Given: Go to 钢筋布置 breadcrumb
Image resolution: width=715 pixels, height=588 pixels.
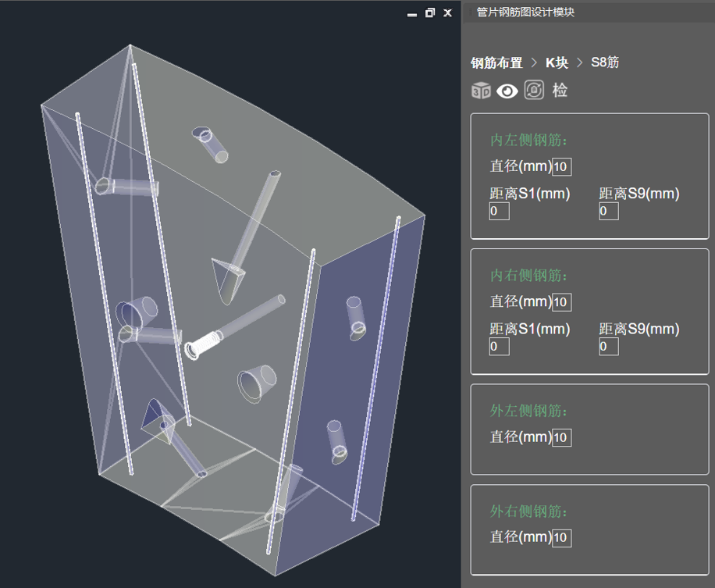Looking at the screenshot, I should coord(496,62).
